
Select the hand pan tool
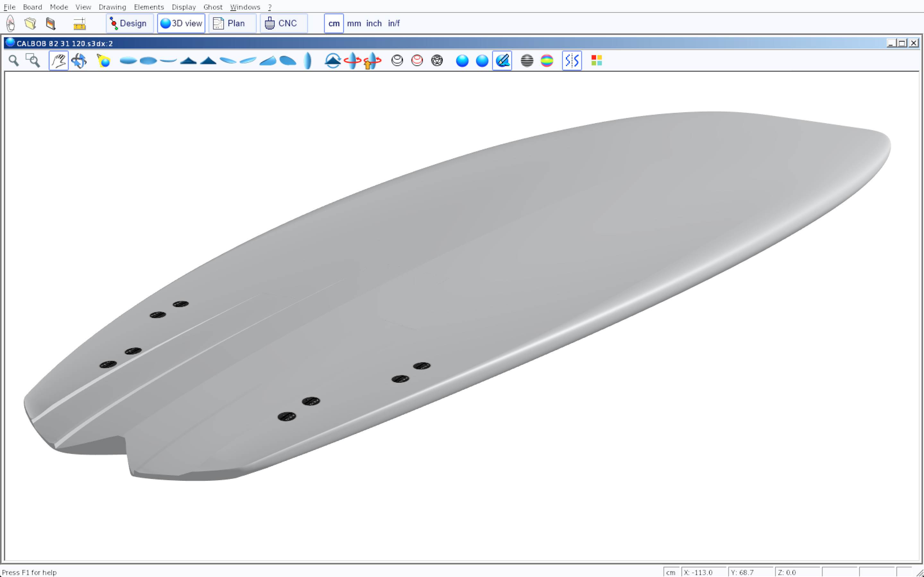[x=58, y=61]
